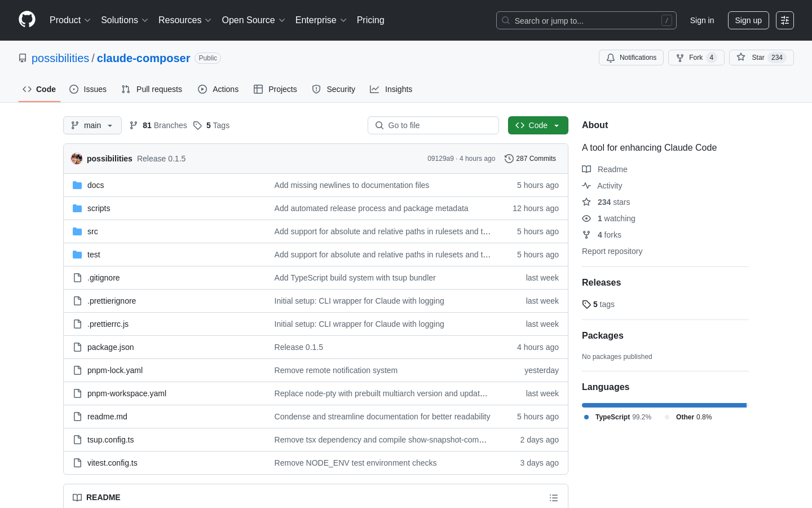Click the Other 0.8% language label
Screen dimensions: 812x508
(689, 417)
